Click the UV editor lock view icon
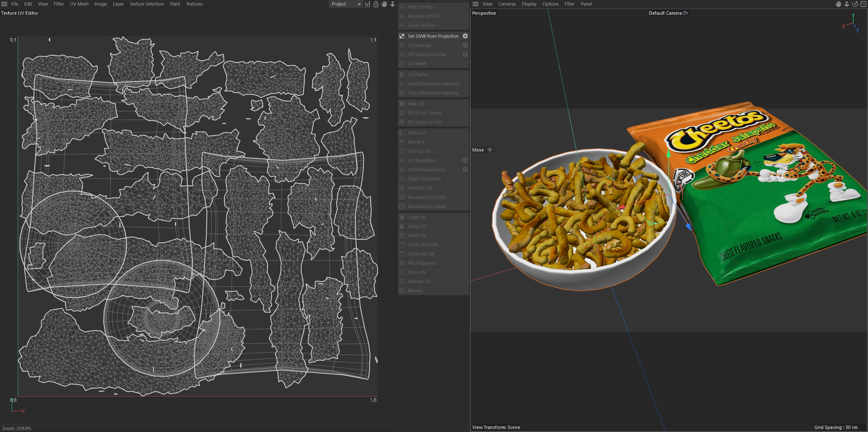The width and height of the screenshot is (868, 432). 376,4
